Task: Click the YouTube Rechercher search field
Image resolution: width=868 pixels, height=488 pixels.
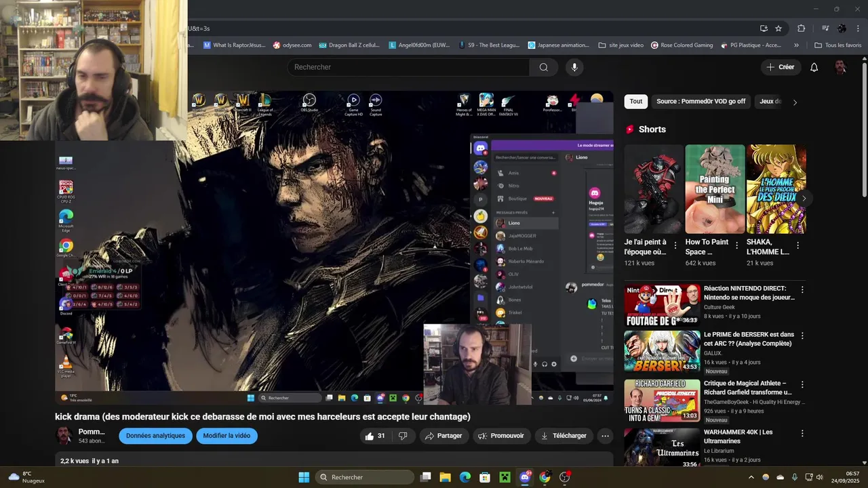Action: coord(409,67)
